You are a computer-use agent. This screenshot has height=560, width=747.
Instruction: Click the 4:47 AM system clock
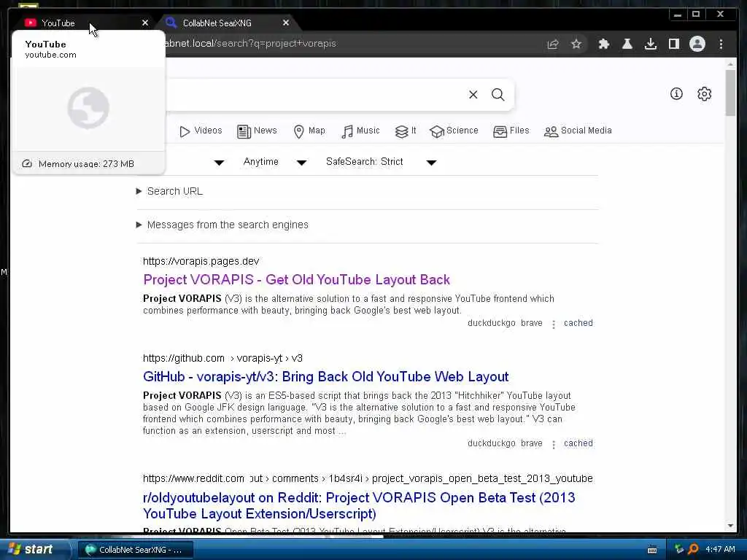[x=720, y=550]
